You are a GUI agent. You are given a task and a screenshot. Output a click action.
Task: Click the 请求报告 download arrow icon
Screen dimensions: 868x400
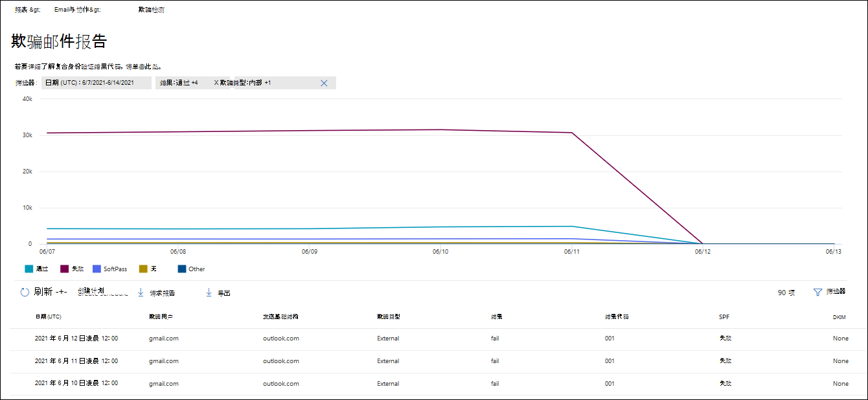[x=141, y=293]
